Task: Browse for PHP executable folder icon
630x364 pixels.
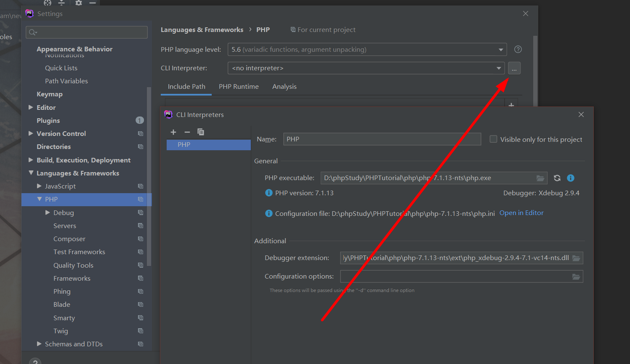Action: [540, 178]
